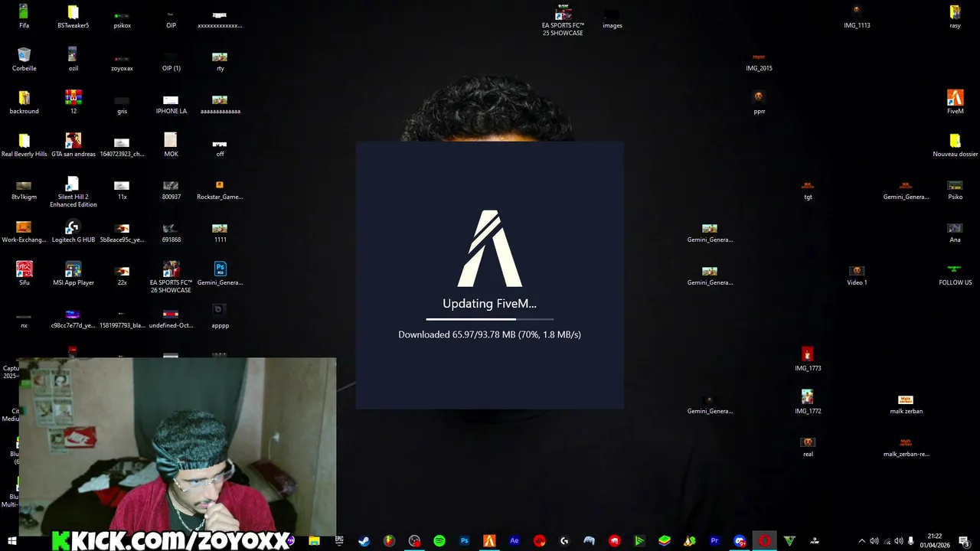Click the FiveM update progress bar
The height and width of the screenshot is (551, 980).
pyautogui.click(x=490, y=319)
